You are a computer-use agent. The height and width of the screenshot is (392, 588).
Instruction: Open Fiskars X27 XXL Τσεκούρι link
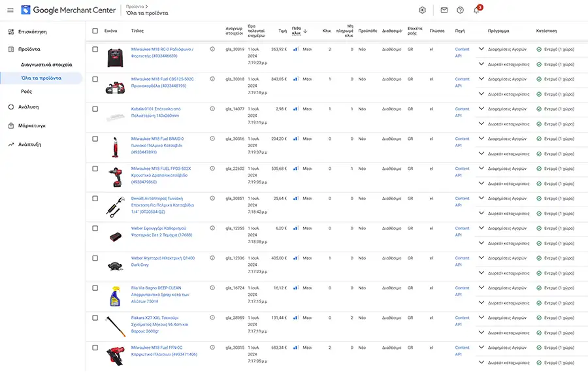pos(160,325)
